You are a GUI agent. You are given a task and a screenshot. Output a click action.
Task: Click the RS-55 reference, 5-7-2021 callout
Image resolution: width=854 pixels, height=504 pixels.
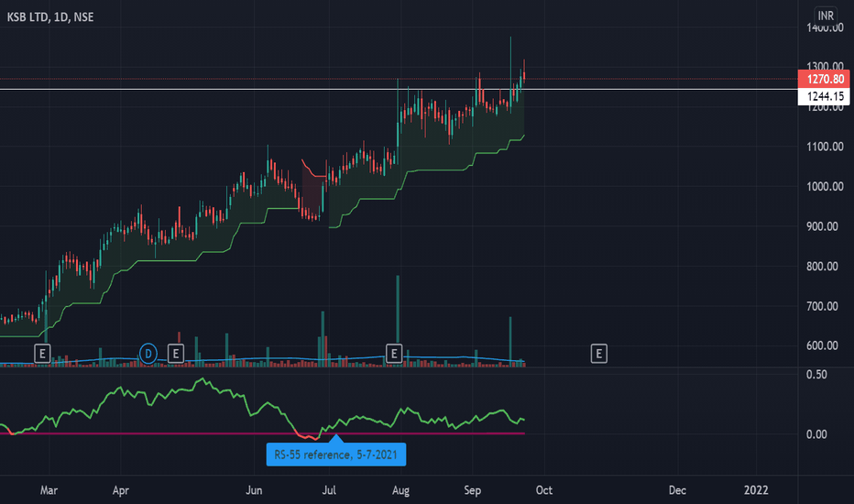[x=336, y=455]
